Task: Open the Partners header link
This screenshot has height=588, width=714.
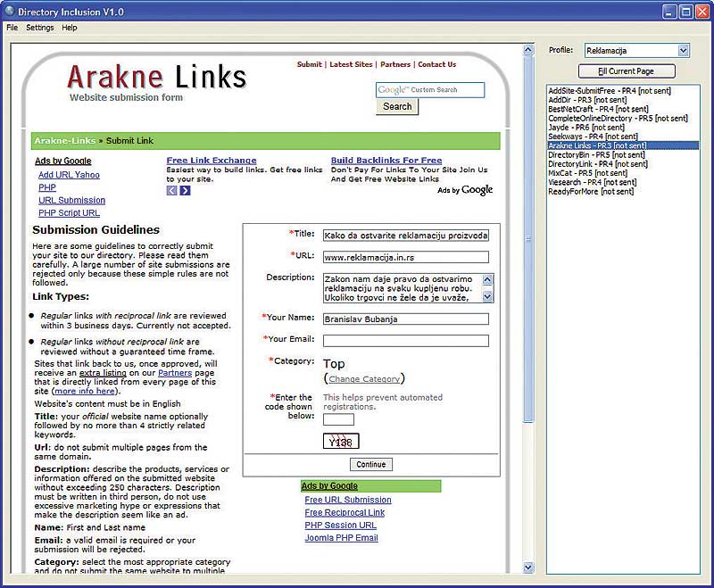Action: pyautogui.click(x=395, y=64)
